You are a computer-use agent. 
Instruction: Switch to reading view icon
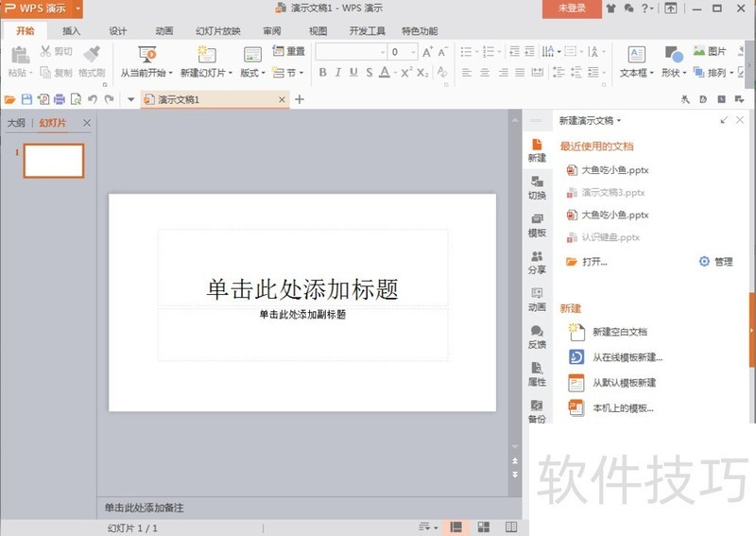tap(511, 527)
